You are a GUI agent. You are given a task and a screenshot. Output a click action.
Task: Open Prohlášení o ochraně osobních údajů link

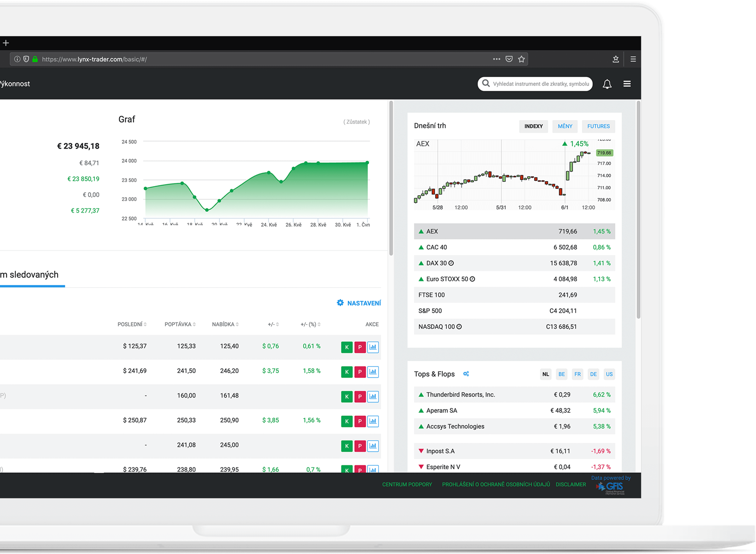496,484
